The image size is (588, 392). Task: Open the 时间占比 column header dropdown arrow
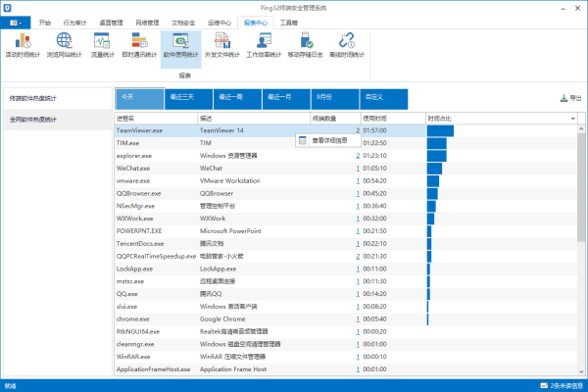[573, 119]
